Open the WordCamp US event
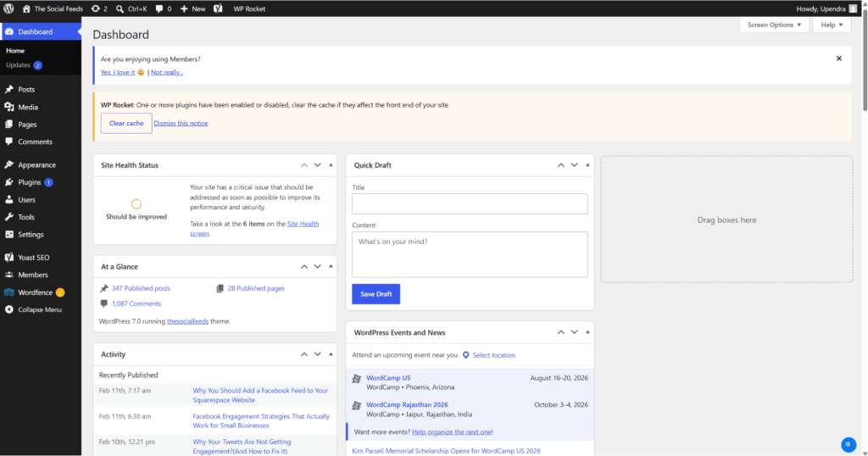Screen dimensions: 868x456 [388, 377]
